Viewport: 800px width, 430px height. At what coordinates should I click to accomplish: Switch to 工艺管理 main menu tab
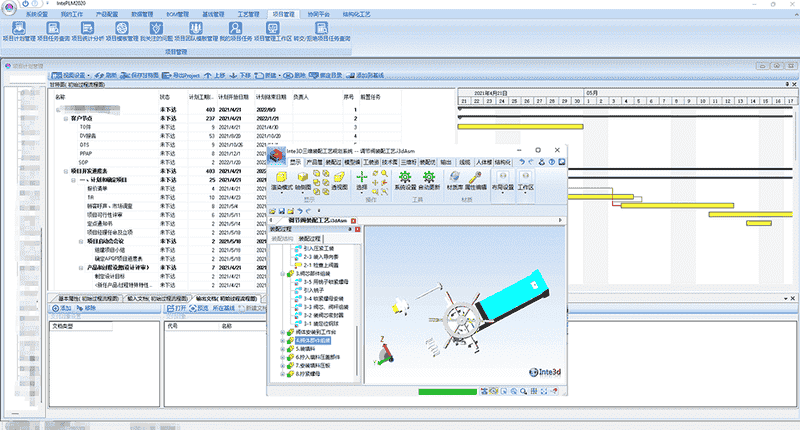coord(248,14)
